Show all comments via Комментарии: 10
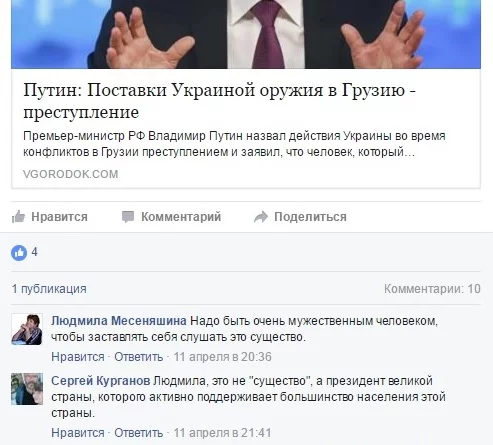Image resolution: width=493 pixels, height=445 pixels. pos(432,289)
